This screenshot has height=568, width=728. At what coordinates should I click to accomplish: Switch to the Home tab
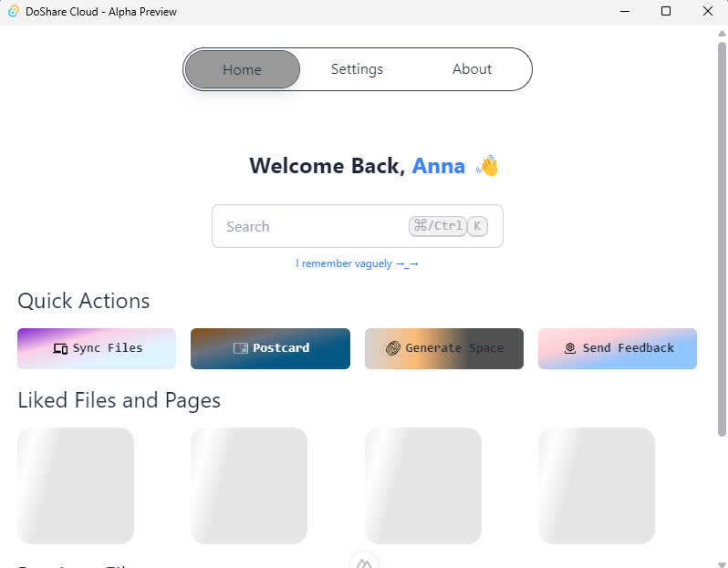tap(242, 69)
